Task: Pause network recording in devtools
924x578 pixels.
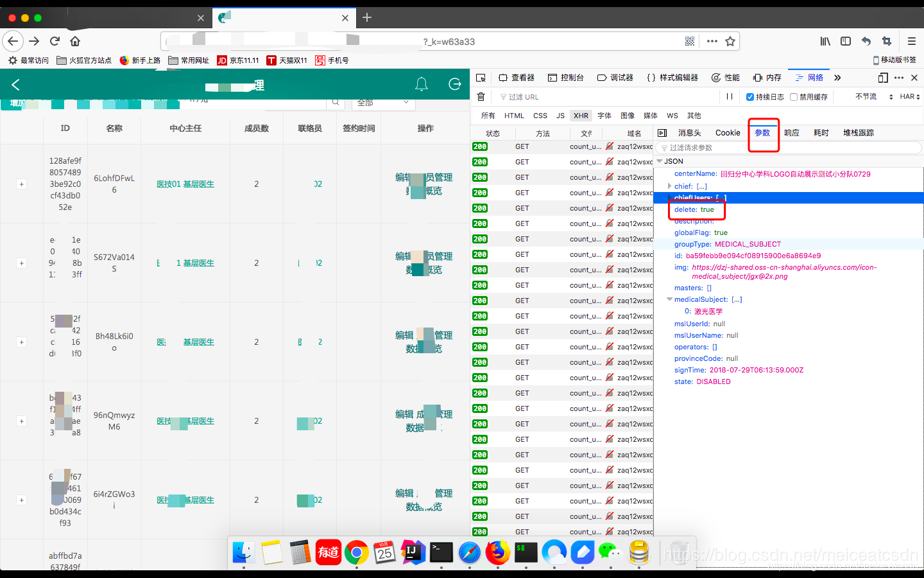Action: 730,96
